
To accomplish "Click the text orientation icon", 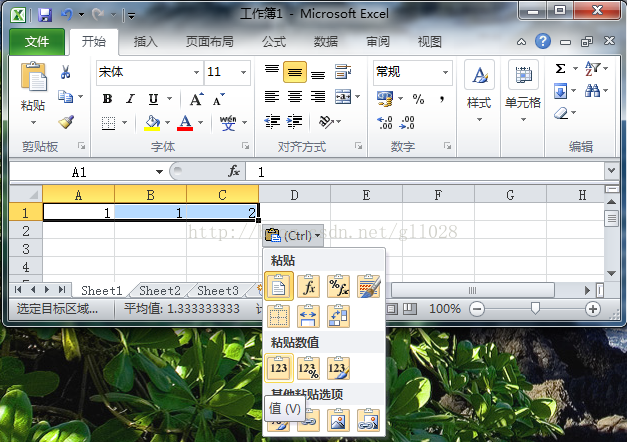I will (x=326, y=122).
